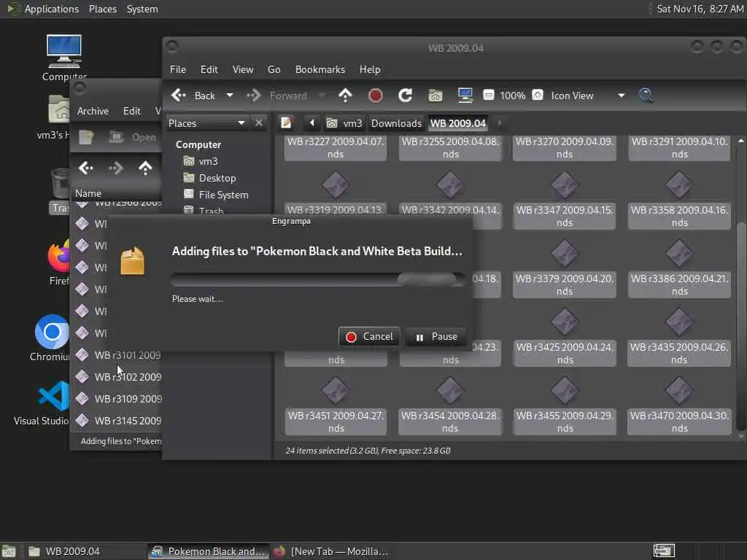This screenshot has height=560, width=747.
Task: Open the View menu
Action: pos(243,69)
